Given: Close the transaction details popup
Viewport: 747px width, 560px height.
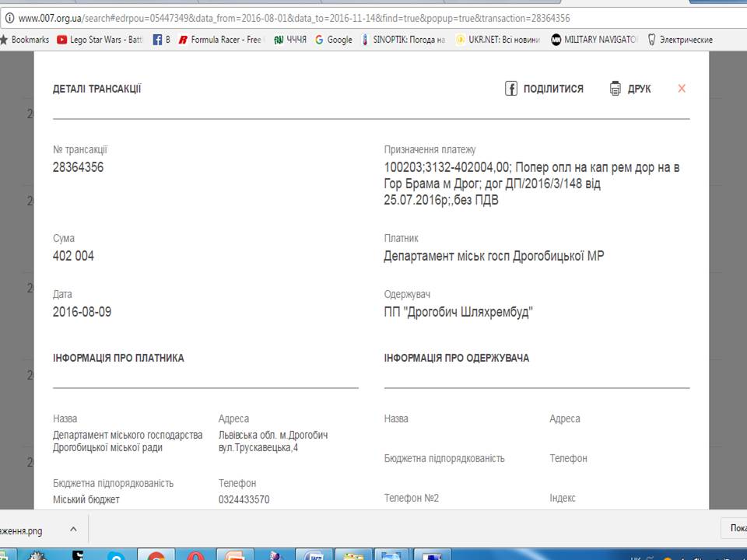Looking at the screenshot, I should click(x=682, y=89).
